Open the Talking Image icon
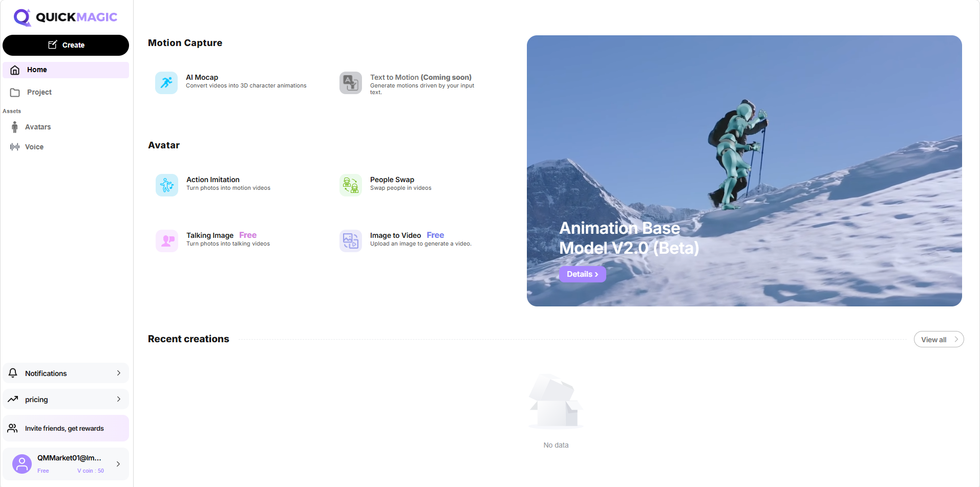The width and height of the screenshot is (980, 487). [167, 240]
